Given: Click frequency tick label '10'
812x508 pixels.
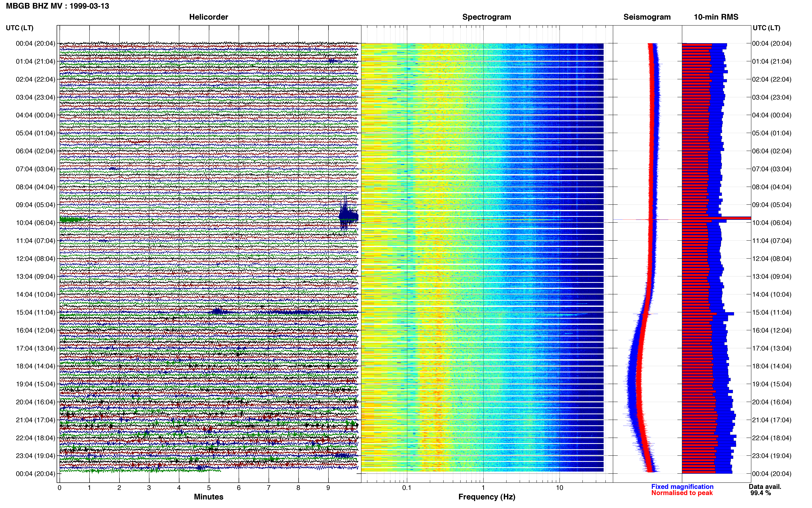Looking at the screenshot, I should 559,488.
